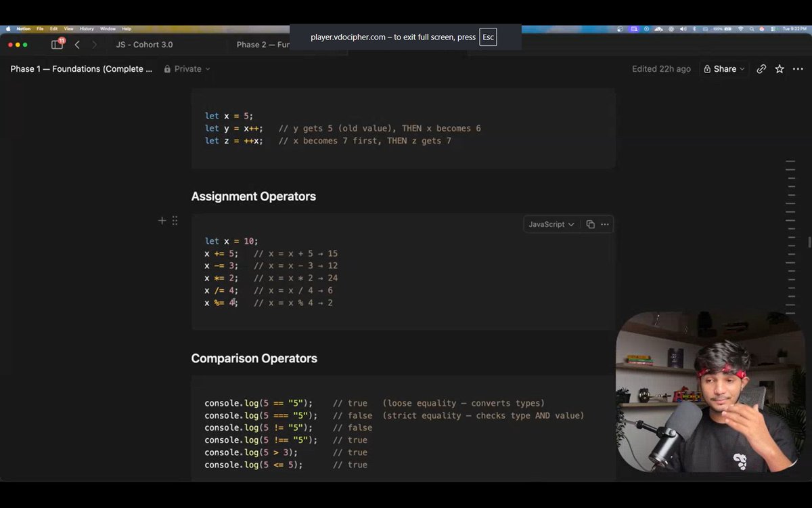This screenshot has width=812, height=508.
Task: Click the page outline markers on right edge
Action: point(790,236)
